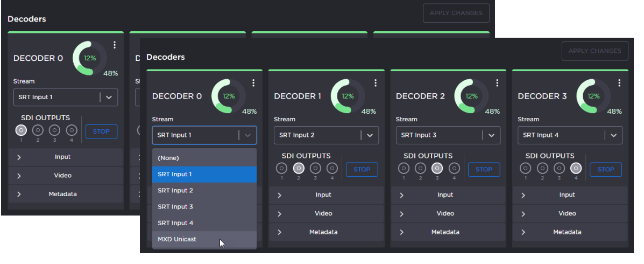
Task: Open Decoder 2 three-dot options menu
Action: click(x=498, y=83)
